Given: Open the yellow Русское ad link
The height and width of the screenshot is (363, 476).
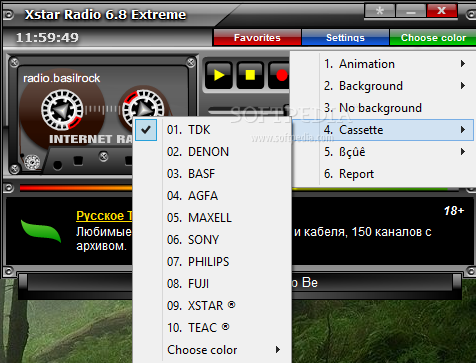Looking at the screenshot, I should (x=104, y=216).
